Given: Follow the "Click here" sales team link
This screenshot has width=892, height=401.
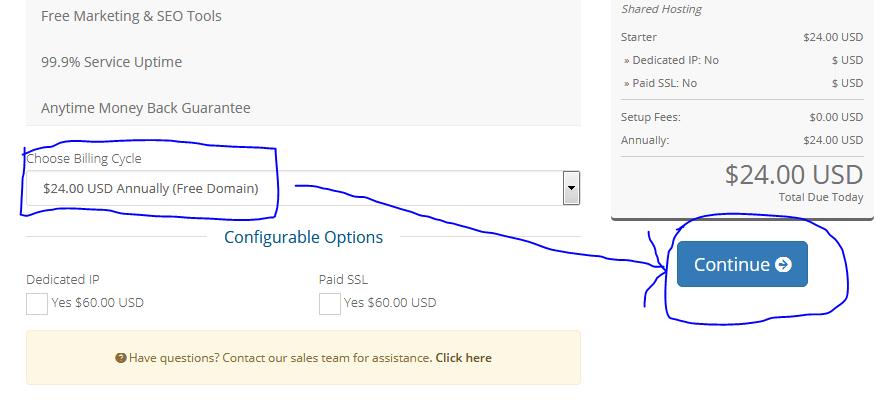Looking at the screenshot, I should [x=463, y=358].
